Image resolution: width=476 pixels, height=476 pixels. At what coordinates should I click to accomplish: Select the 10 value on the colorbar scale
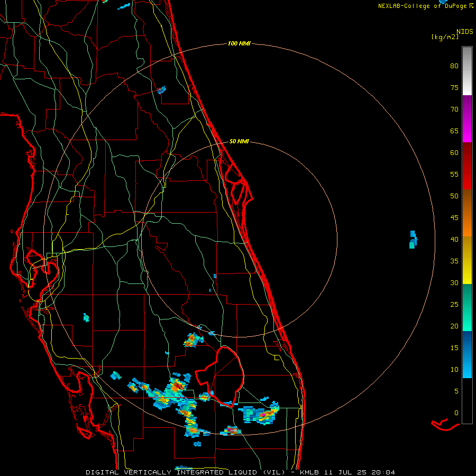454,370
